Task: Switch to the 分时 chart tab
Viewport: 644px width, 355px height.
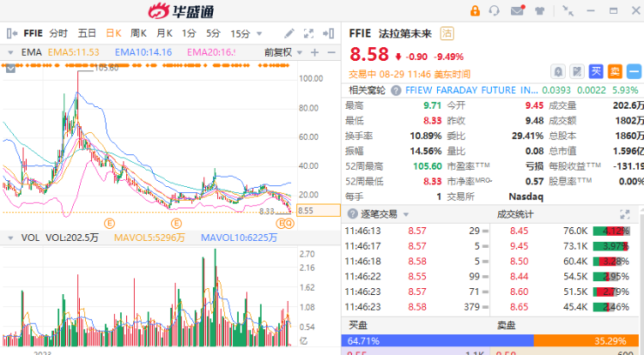Action: (x=58, y=33)
